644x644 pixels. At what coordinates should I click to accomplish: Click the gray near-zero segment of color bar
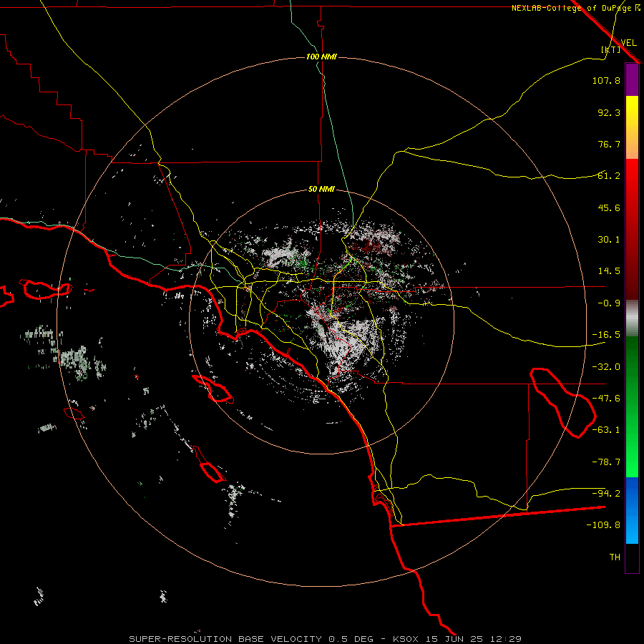632,318
